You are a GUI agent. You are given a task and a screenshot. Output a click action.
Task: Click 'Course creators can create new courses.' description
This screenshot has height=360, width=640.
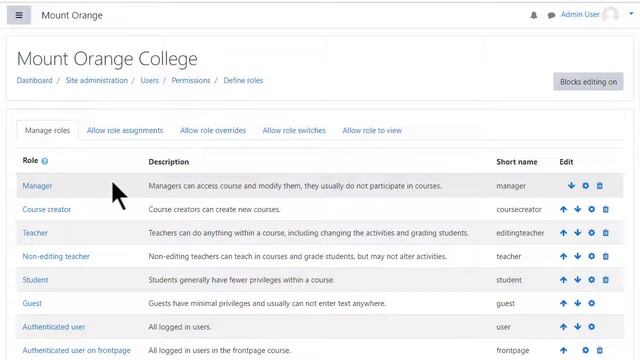[214, 209]
